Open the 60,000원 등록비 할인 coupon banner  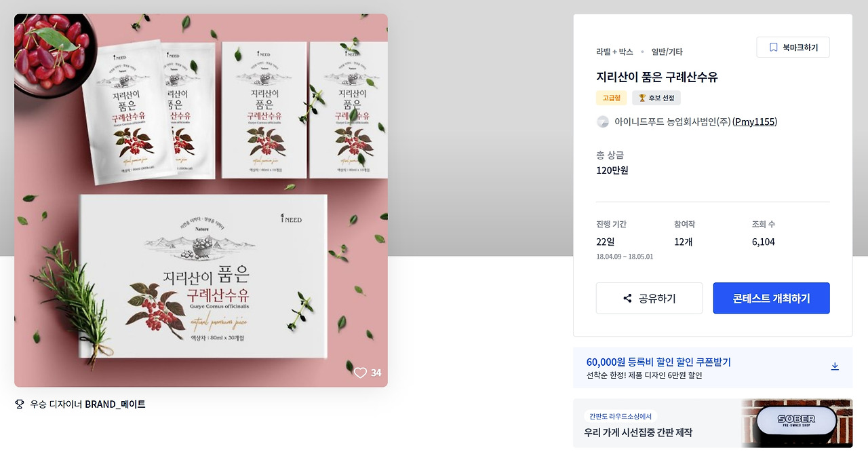[713, 368]
